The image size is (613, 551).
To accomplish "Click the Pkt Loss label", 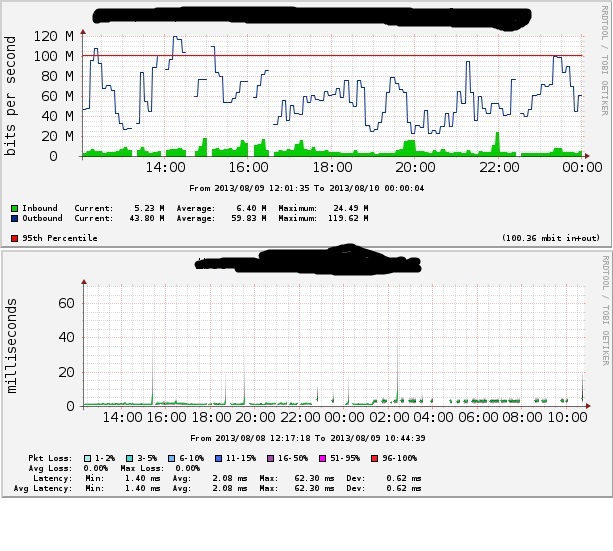I will [x=50, y=458].
